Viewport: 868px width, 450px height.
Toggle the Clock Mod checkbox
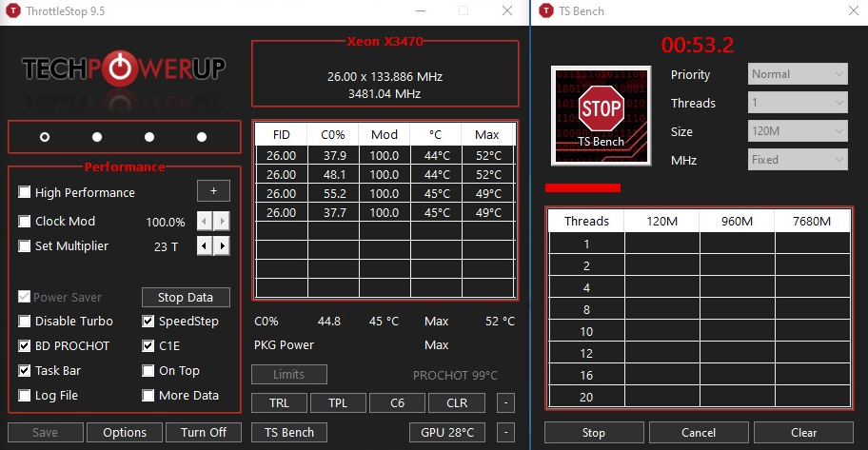click(x=25, y=222)
